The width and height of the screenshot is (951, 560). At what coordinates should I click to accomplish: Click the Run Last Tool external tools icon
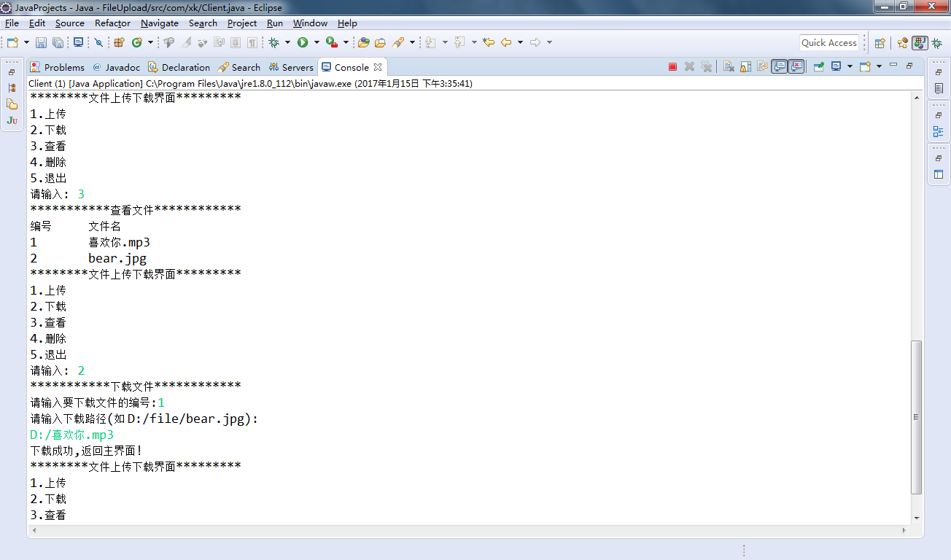[x=332, y=43]
